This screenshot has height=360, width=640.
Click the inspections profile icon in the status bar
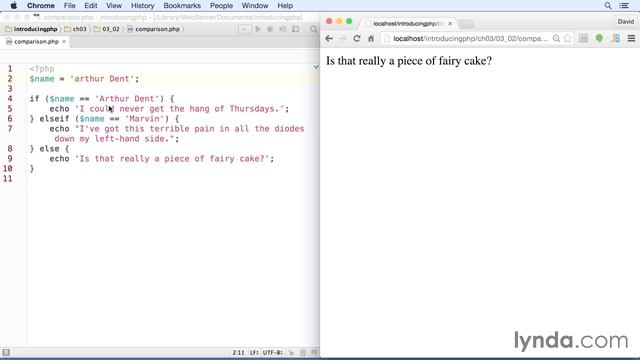pyautogui.click(x=303, y=352)
